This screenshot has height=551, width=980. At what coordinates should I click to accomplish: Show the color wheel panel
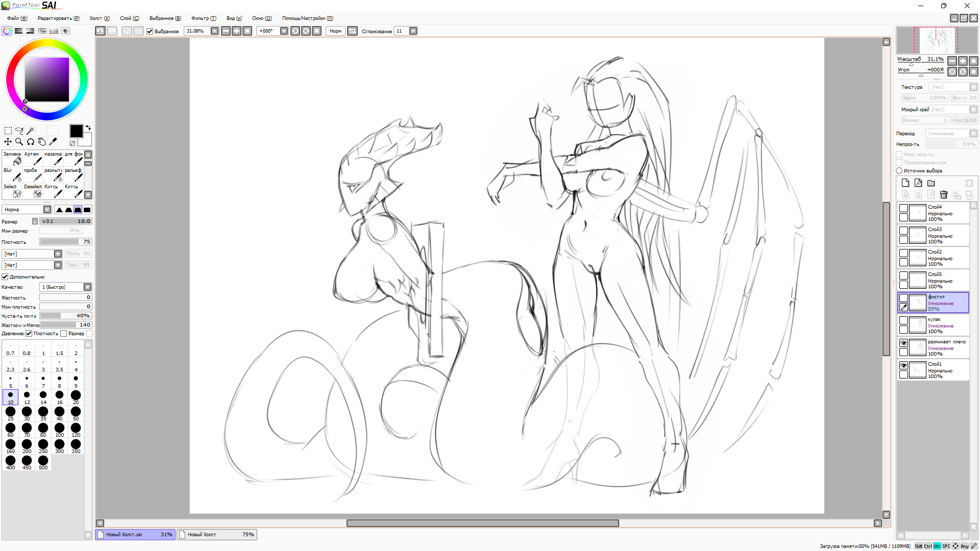pyautogui.click(x=7, y=31)
